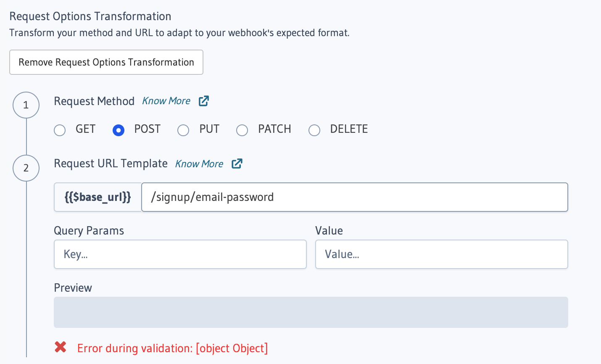601x364 pixels.
Task: Select the PUT request method
Action: (183, 130)
